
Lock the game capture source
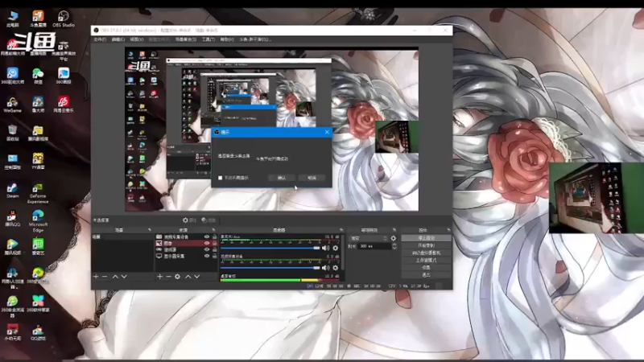point(214,249)
